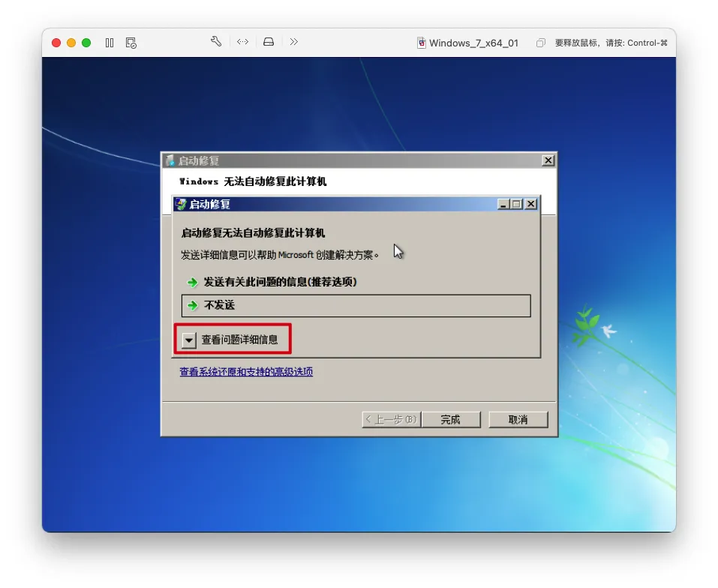Enter full screen using green button
The height and width of the screenshot is (588, 718).
pos(86,43)
